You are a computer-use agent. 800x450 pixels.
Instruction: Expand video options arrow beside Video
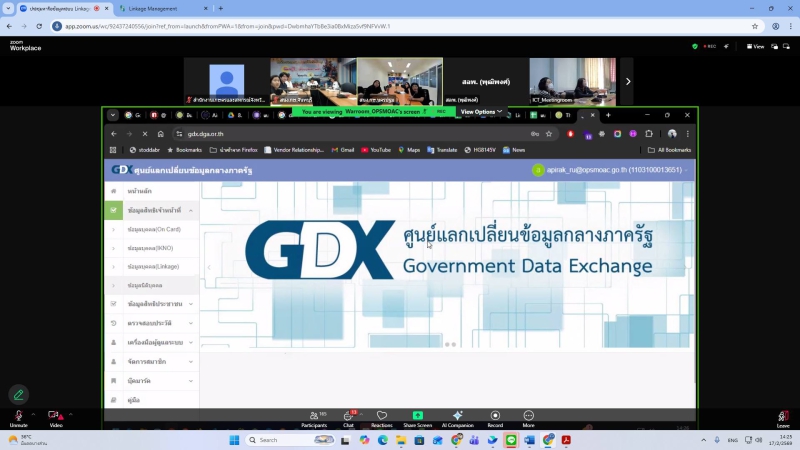pyautogui.click(x=71, y=414)
